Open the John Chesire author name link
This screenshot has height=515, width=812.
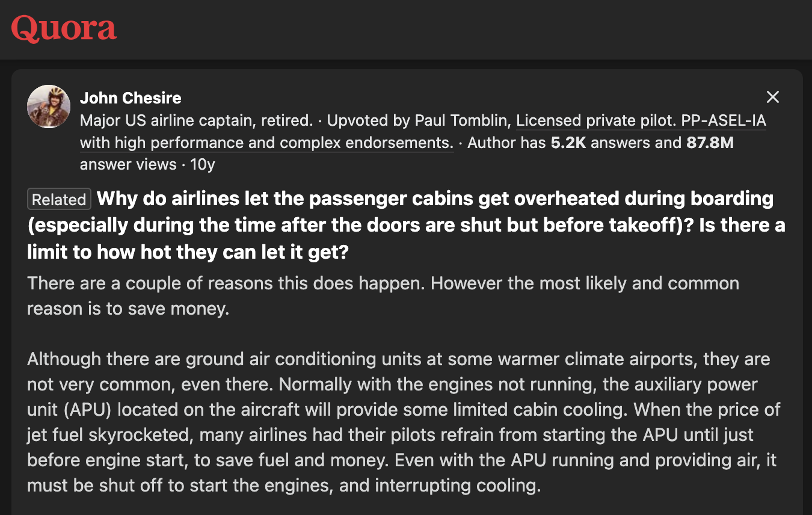coord(131,97)
